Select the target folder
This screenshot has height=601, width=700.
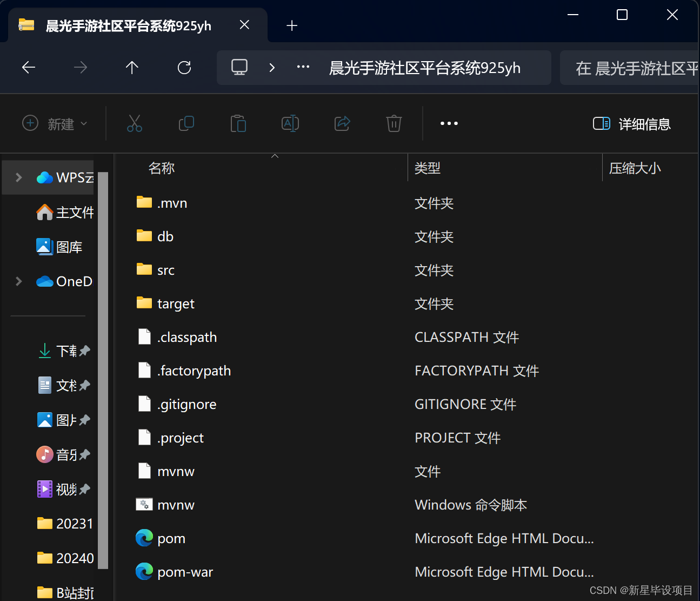[x=165, y=303]
